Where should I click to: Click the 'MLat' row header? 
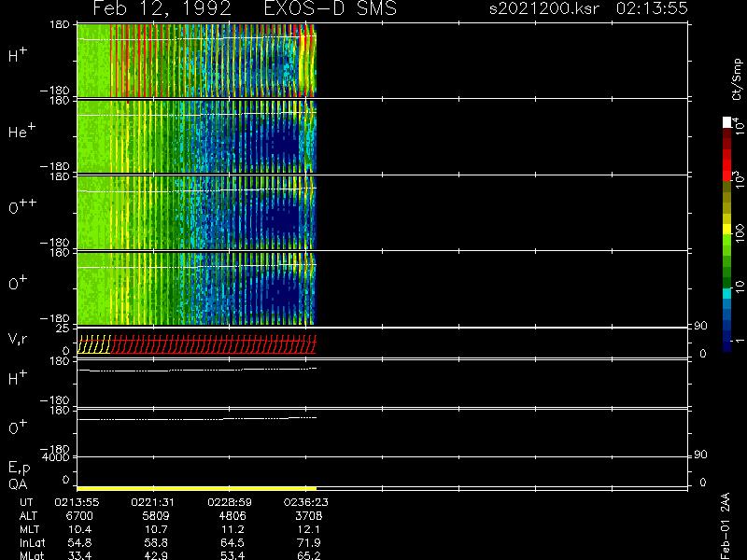32,555
